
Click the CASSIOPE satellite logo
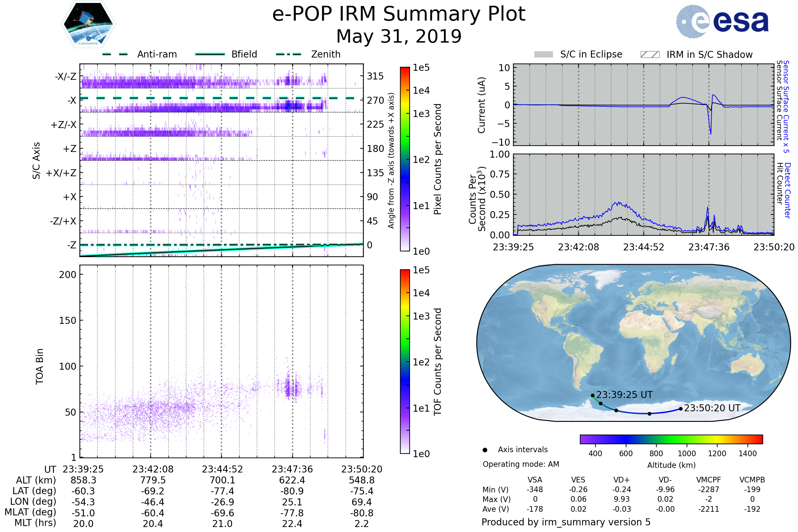coord(88,24)
